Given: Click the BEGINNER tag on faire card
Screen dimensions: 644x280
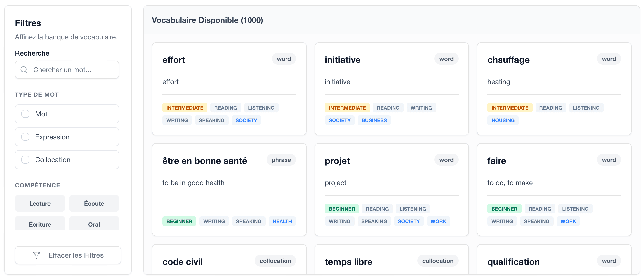Looking at the screenshot, I should (504, 209).
